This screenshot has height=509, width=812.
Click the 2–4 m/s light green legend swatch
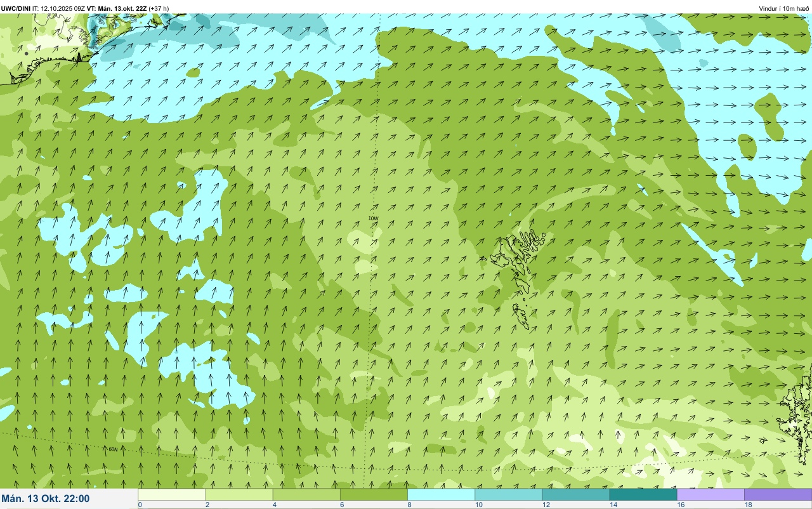click(x=239, y=494)
